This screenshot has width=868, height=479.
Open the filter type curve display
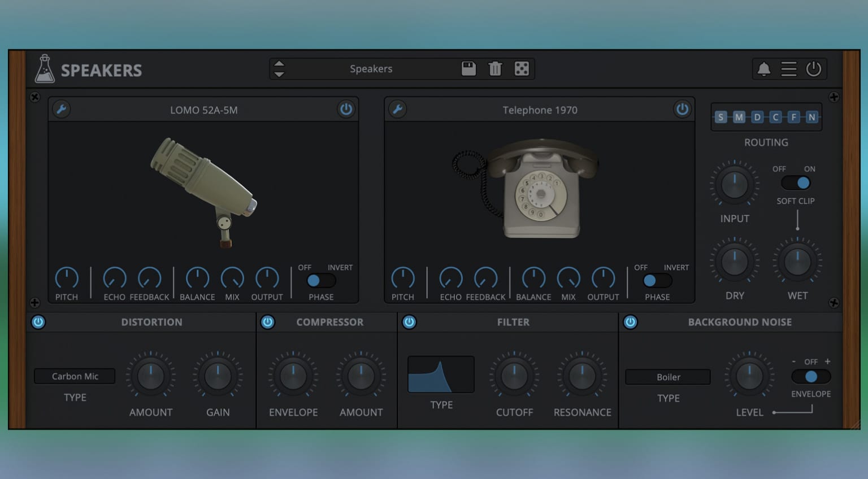pyautogui.click(x=441, y=374)
